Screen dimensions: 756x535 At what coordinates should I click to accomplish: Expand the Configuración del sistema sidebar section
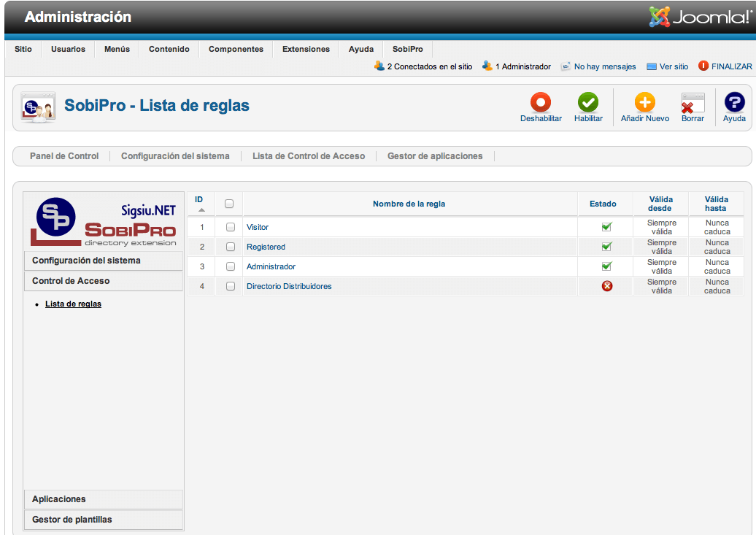(103, 261)
